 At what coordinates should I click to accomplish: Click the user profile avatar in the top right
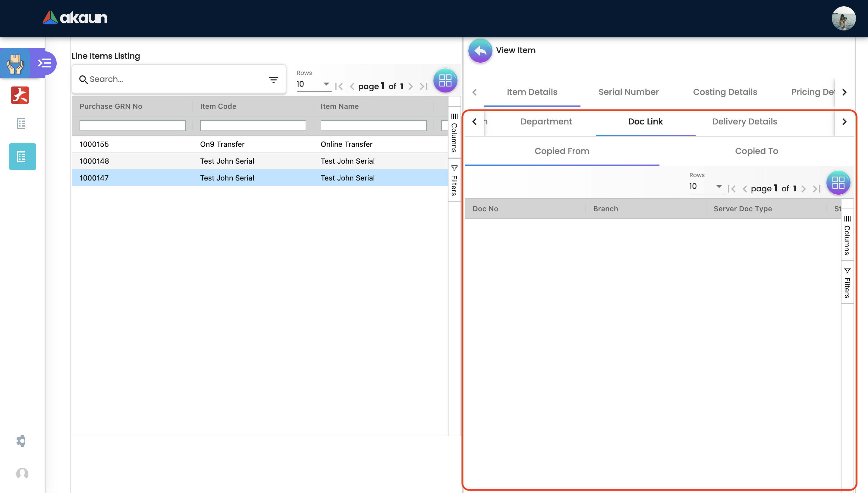843,19
